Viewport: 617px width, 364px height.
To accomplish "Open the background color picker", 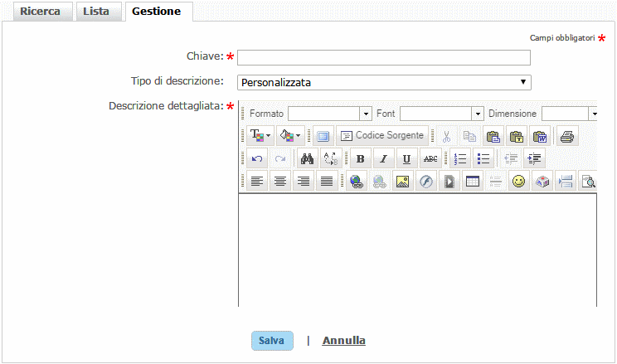I will click(x=290, y=136).
